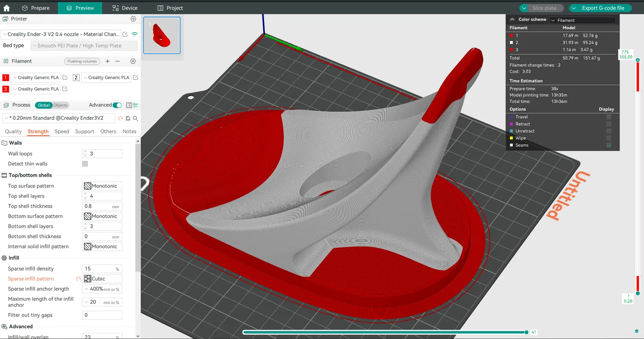Open the Others settings tab
Image resolution: width=644 pixels, height=339 pixels.
coord(108,131)
